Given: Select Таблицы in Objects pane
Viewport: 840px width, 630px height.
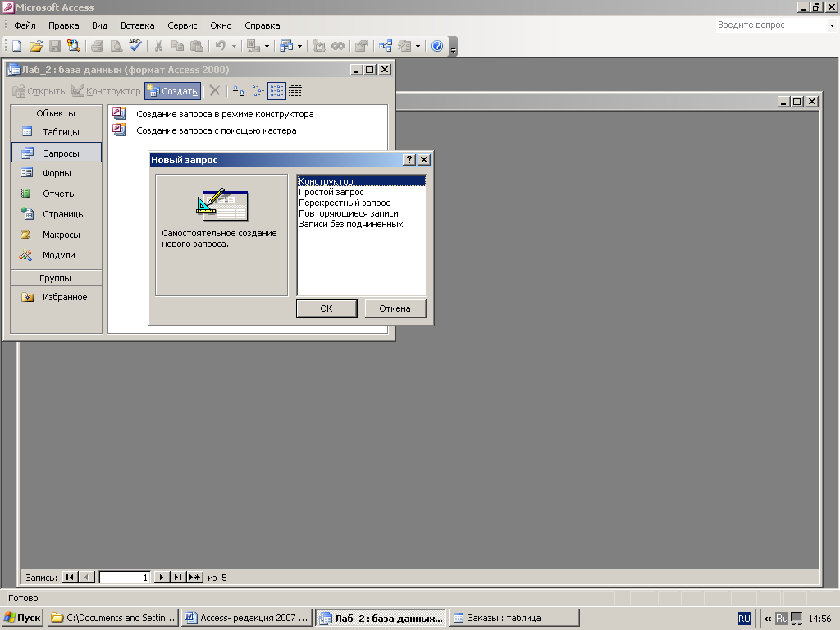Looking at the screenshot, I should pyautogui.click(x=57, y=132).
